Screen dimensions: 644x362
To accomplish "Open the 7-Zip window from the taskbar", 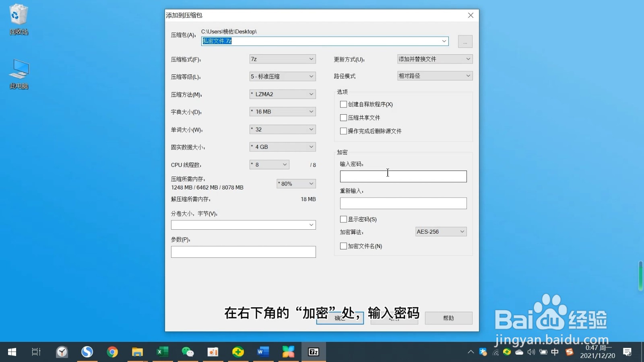I will (314, 352).
